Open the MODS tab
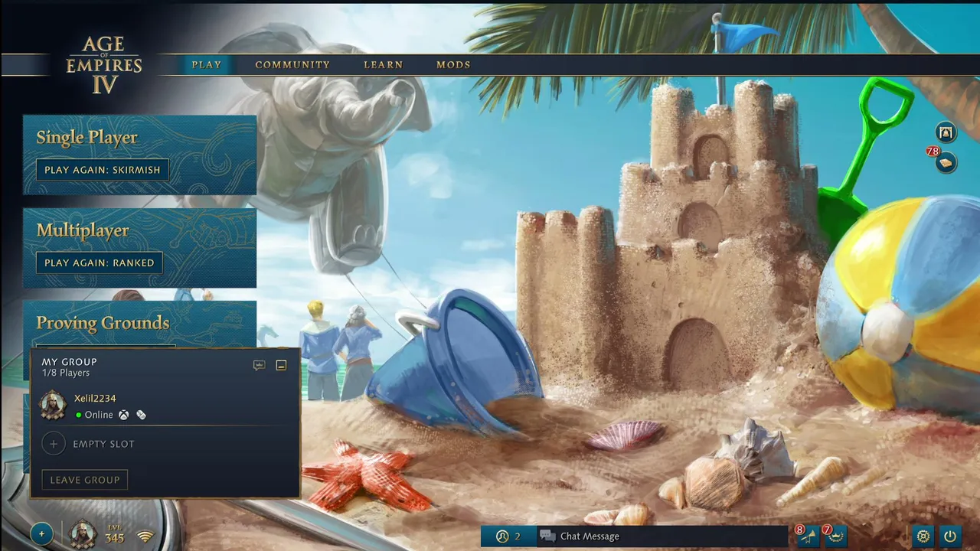 click(x=453, y=65)
